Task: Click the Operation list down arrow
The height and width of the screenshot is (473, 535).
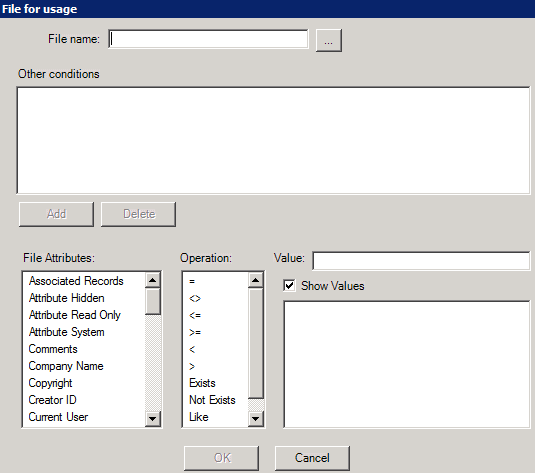Action: coord(256,418)
